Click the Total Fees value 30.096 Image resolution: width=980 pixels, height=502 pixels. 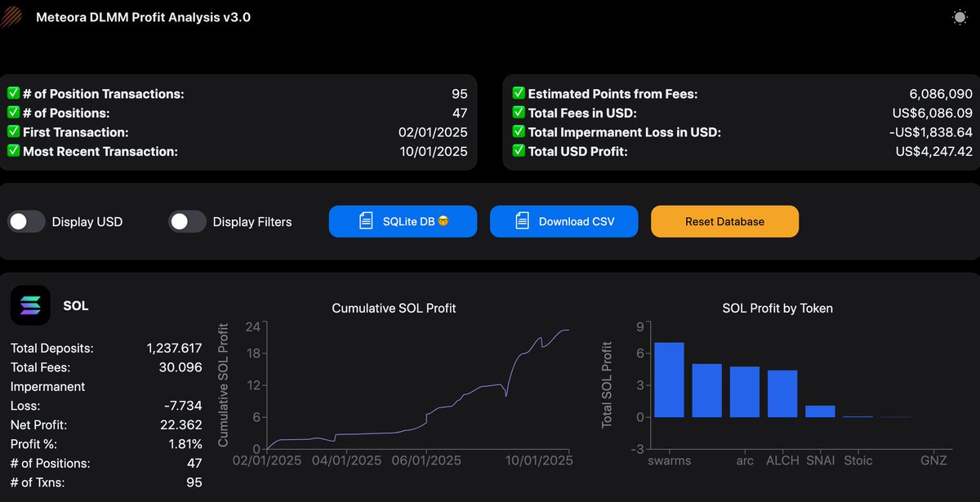point(182,367)
